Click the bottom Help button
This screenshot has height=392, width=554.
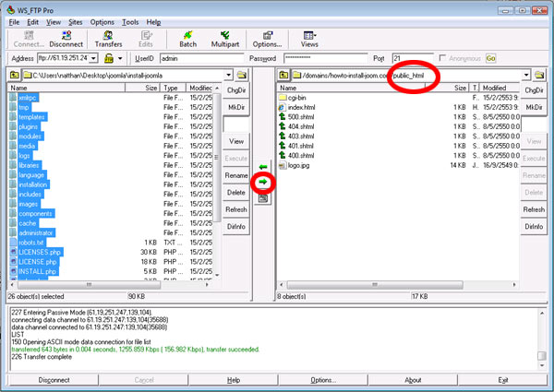(x=234, y=380)
